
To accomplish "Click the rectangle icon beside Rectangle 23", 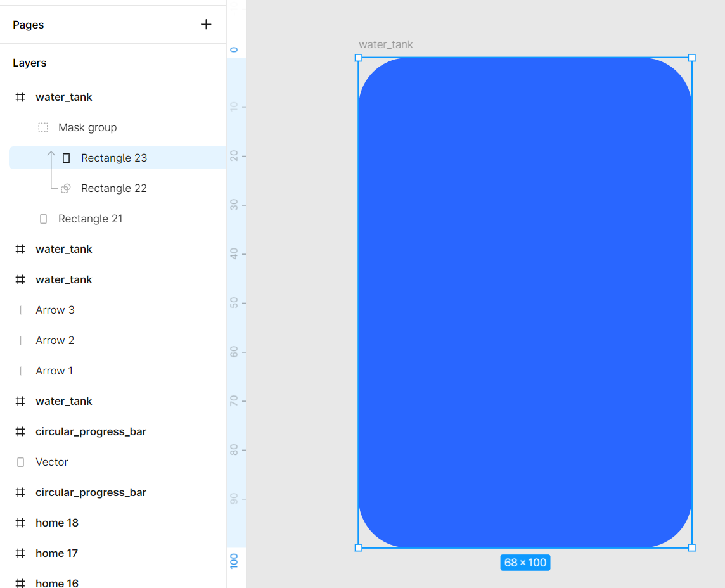I will pyautogui.click(x=66, y=158).
